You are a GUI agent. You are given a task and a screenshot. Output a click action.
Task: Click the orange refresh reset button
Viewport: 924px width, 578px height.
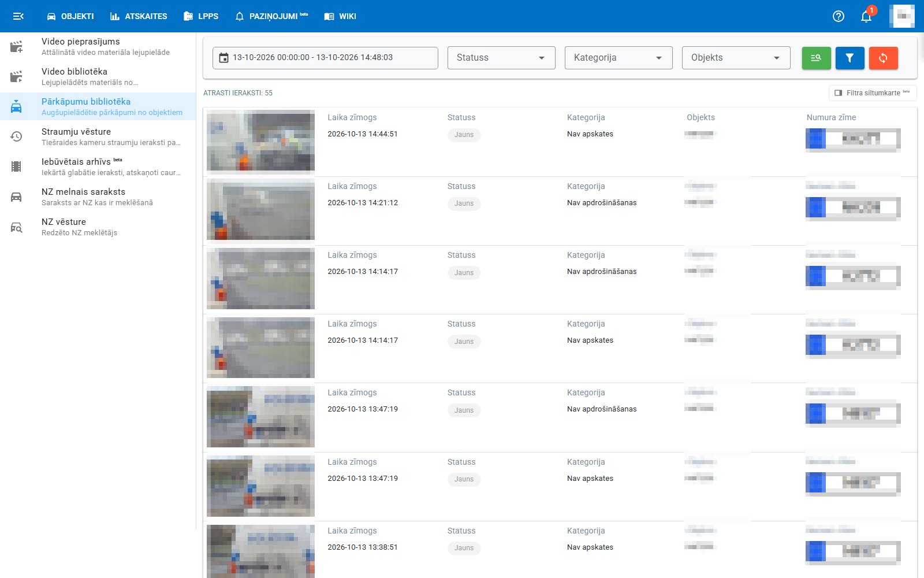coord(883,58)
